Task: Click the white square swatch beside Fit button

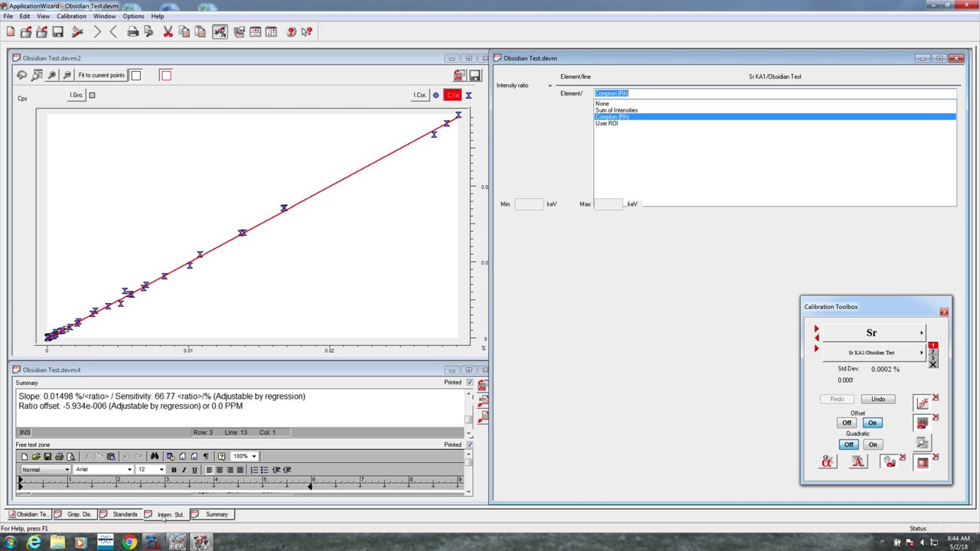Action: [136, 75]
